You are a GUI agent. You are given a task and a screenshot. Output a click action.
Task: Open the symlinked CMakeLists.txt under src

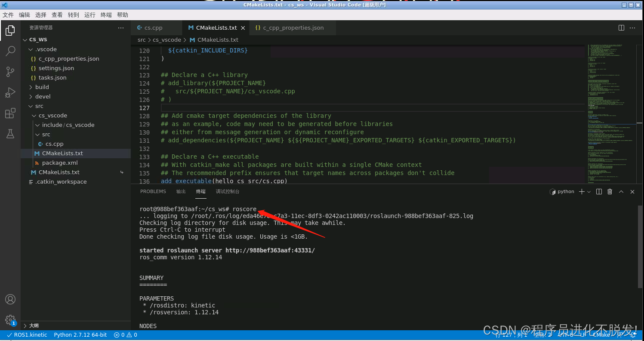(76, 172)
